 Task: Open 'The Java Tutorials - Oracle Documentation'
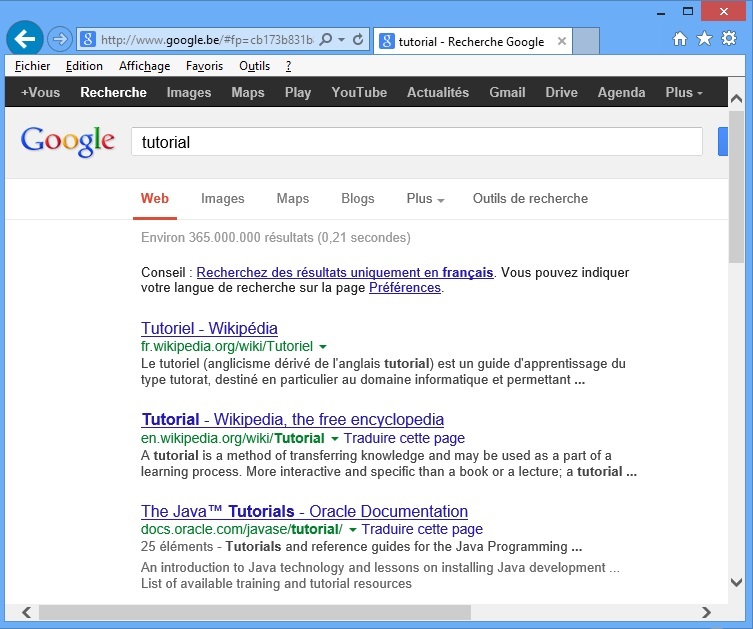point(304,511)
